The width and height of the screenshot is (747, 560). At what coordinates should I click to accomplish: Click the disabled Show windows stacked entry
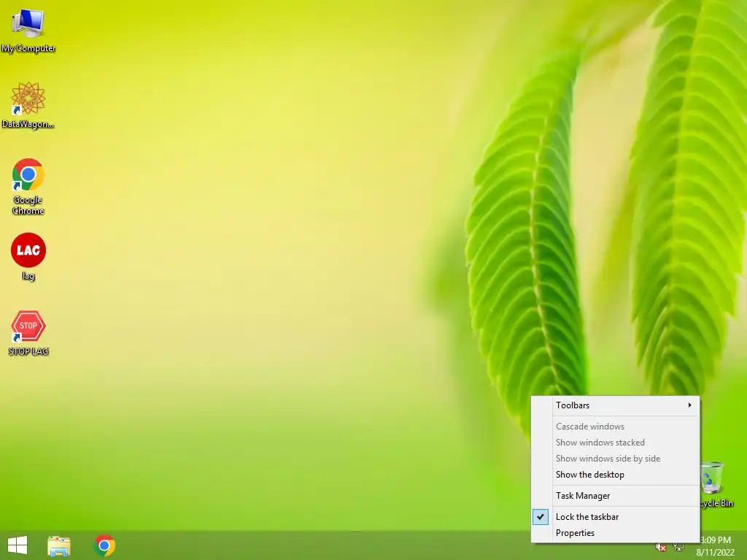(x=615, y=443)
